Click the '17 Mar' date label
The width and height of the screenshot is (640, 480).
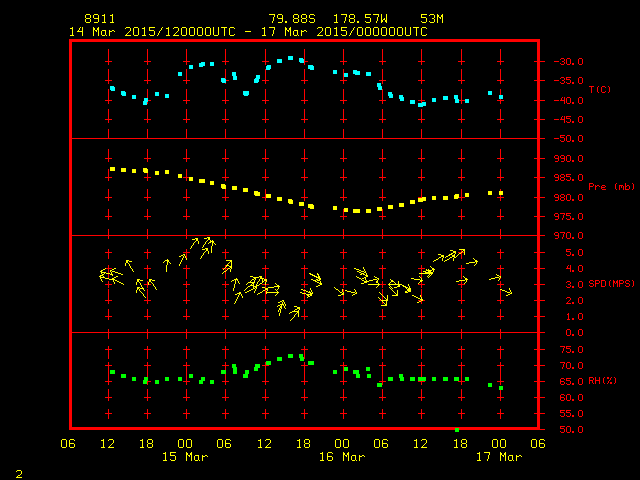pyautogui.click(x=499, y=457)
